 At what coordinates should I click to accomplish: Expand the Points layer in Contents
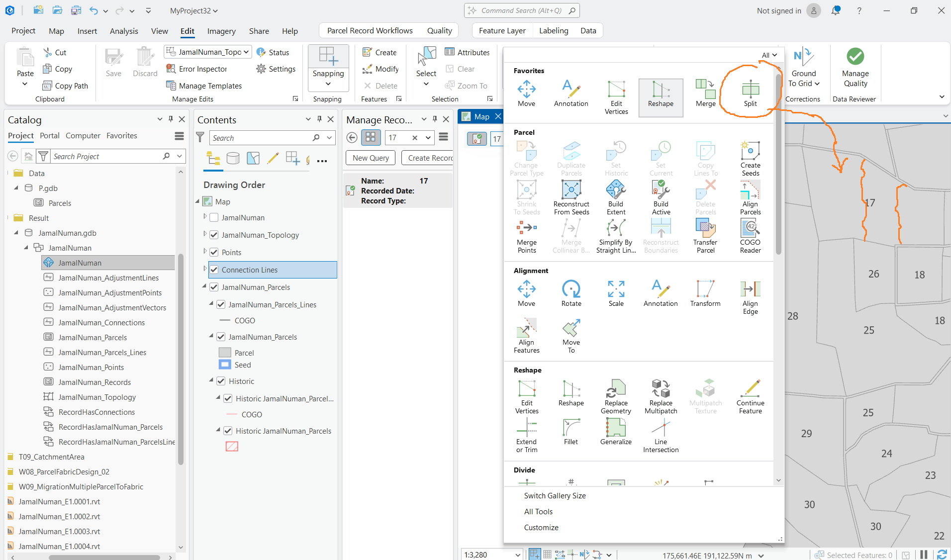205,252
